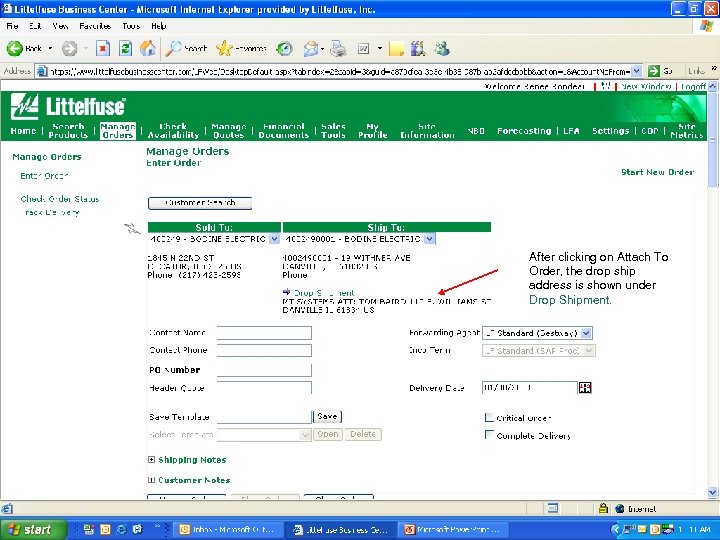Click the IE Forward arrow button
Screen dimensions: 720x540
click(70, 48)
